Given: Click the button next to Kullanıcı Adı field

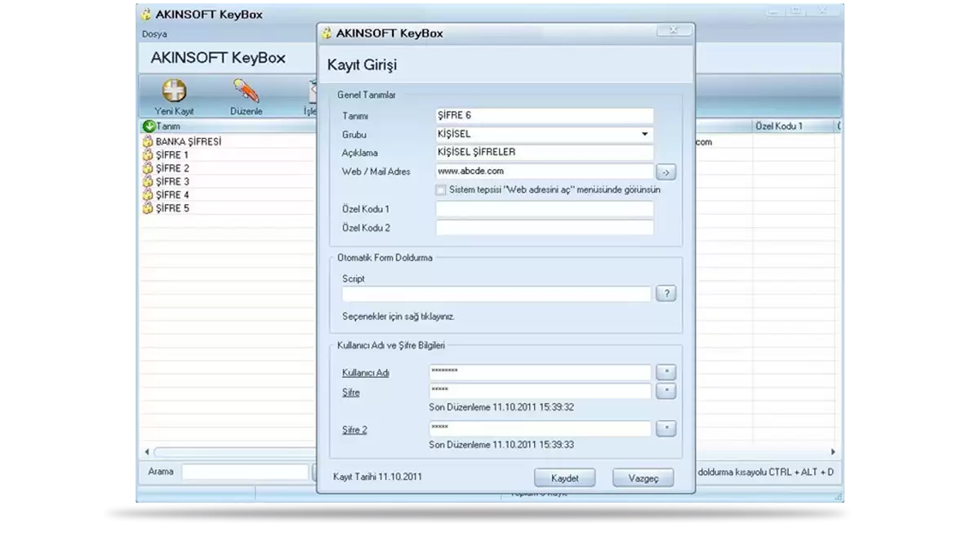Looking at the screenshot, I should tap(666, 372).
